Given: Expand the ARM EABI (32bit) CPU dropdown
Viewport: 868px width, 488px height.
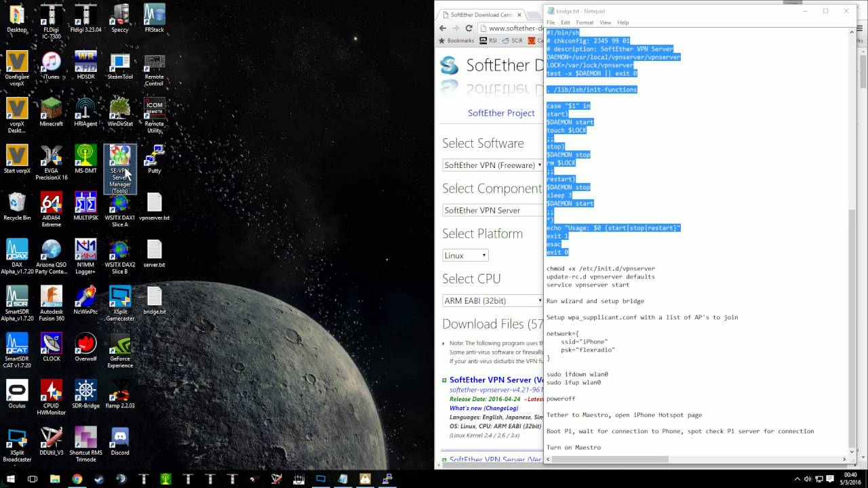Looking at the screenshot, I should (493, 300).
